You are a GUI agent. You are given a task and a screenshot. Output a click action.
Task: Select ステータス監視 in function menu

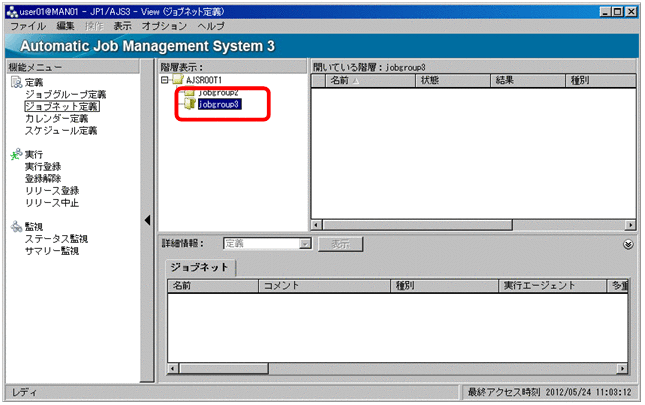[56, 239]
